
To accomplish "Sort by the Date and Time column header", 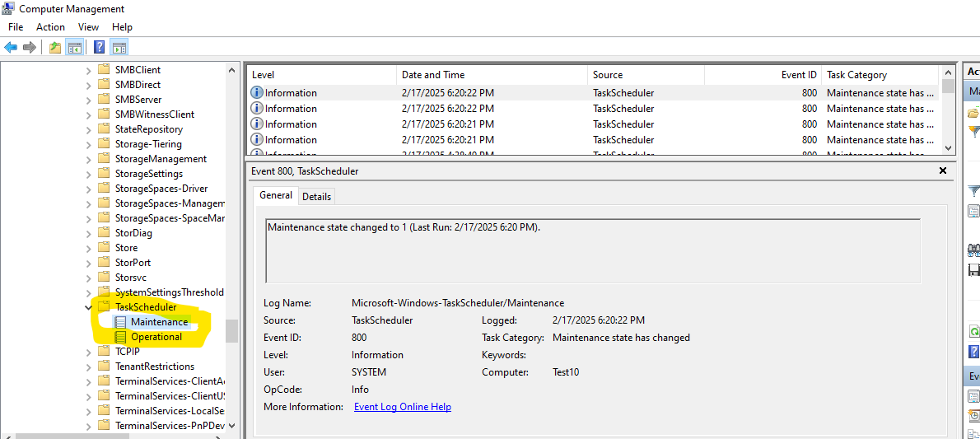I will [492, 75].
